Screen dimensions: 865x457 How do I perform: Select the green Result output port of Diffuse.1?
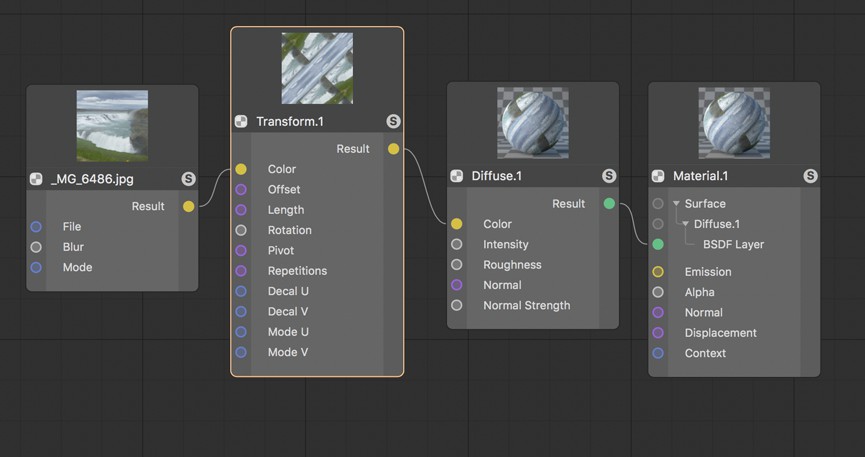pos(609,204)
